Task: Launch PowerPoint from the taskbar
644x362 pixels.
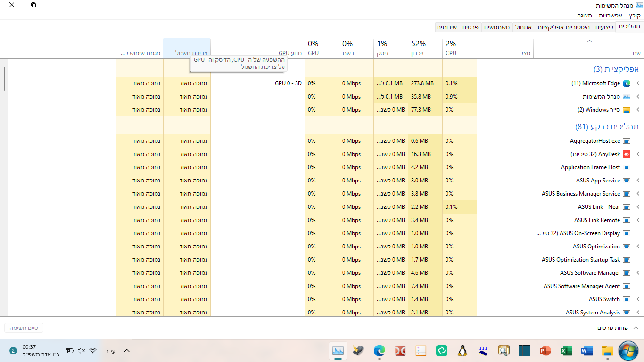Action: point(545,351)
